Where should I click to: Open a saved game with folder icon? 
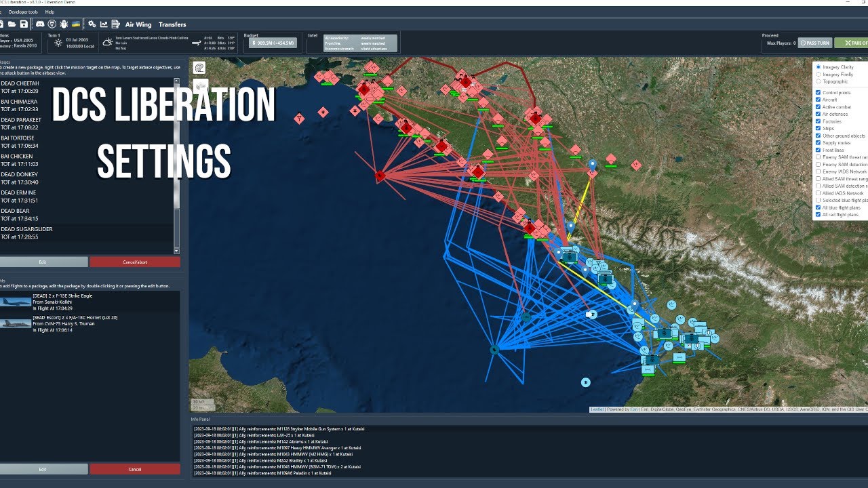(13, 24)
